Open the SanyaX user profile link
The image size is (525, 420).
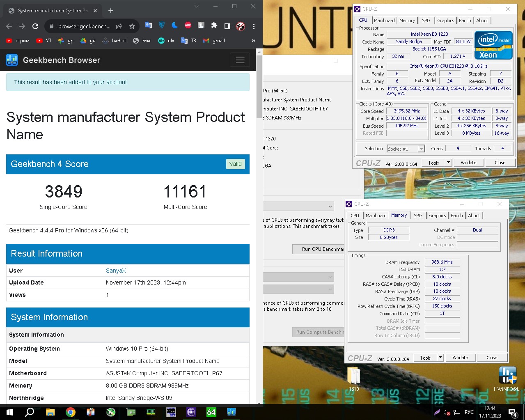[x=116, y=271]
